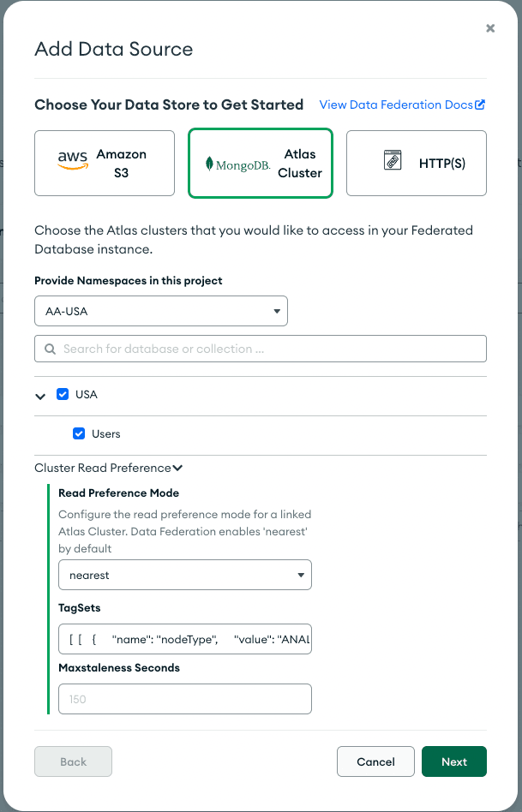Select Atlas Cluster data store
The height and width of the screenshot is (812, 522).
(x=260, y=163)
